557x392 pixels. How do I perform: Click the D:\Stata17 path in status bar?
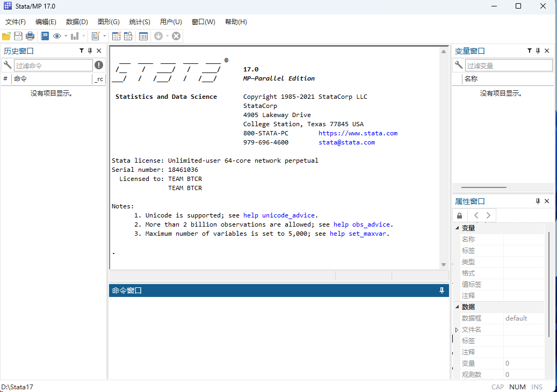pyautogui.click(x=17, y=387)
